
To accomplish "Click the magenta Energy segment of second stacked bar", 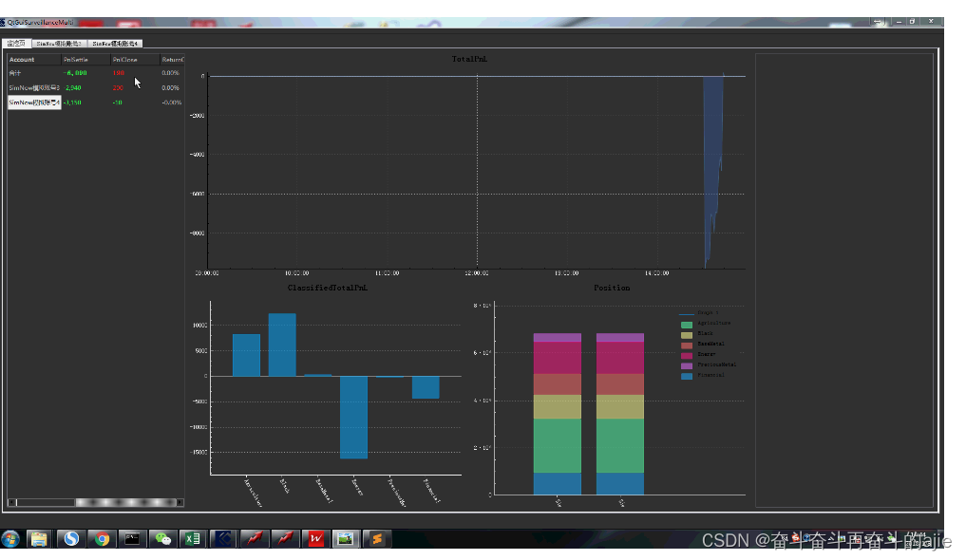I will (x=620, y=358).
